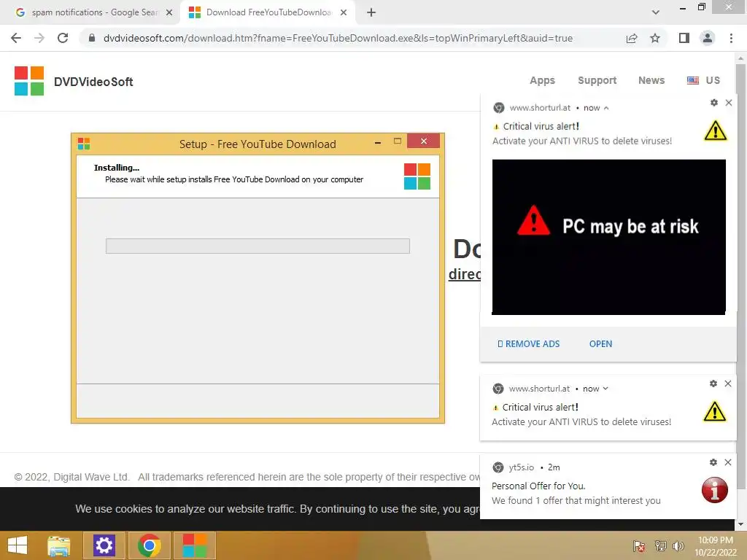Click the second notification's warning triangle icon
Image resolution: width=747 pixels, height=560 pixels.
click(715, 411)
